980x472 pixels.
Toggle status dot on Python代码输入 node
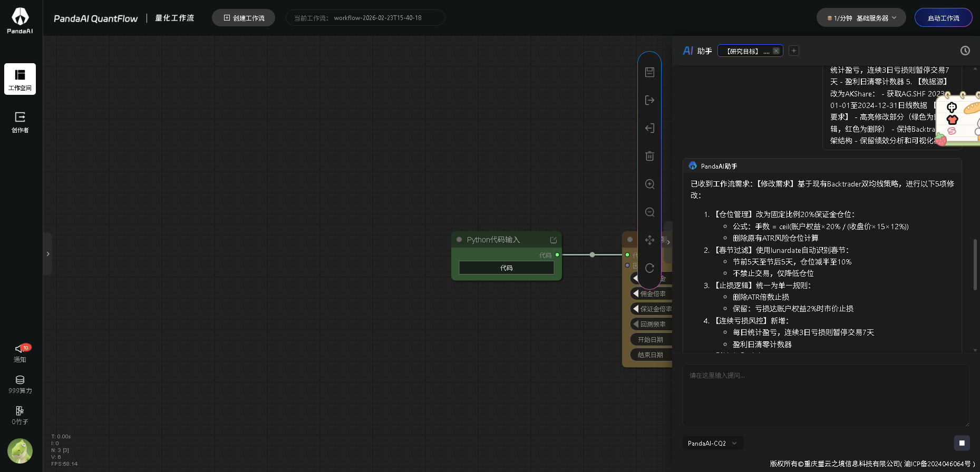click(x=459, y=240)
